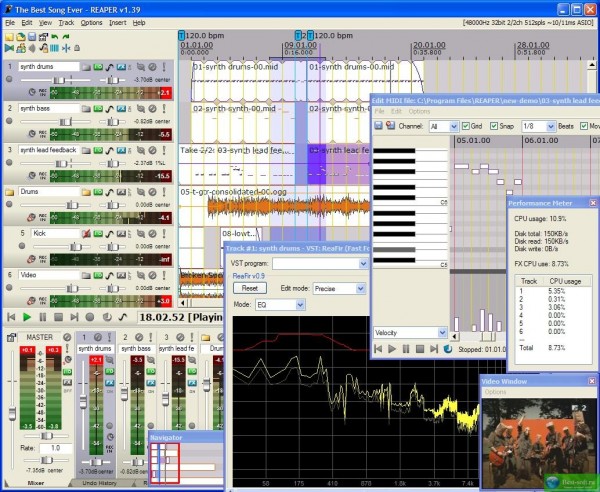Arm record on synth lead feedback track
Screen dimensions: 600x492
(11, 163)
